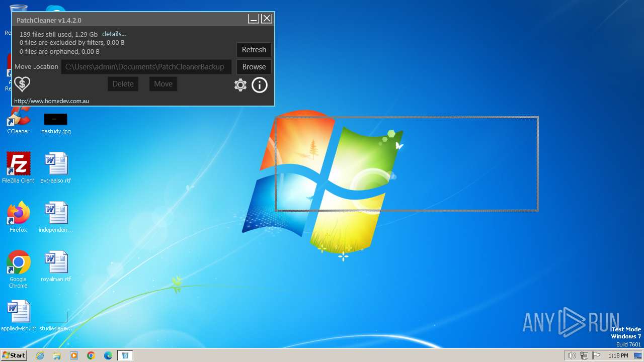The height and width of the screenshot is (362, 644).
Task: Click the 1:18 PM system clock
Action: 618,355
